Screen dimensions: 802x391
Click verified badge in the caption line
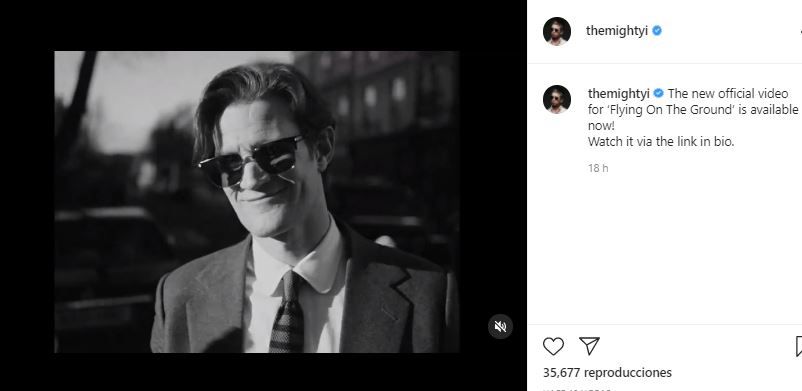[x=659, y=94]
